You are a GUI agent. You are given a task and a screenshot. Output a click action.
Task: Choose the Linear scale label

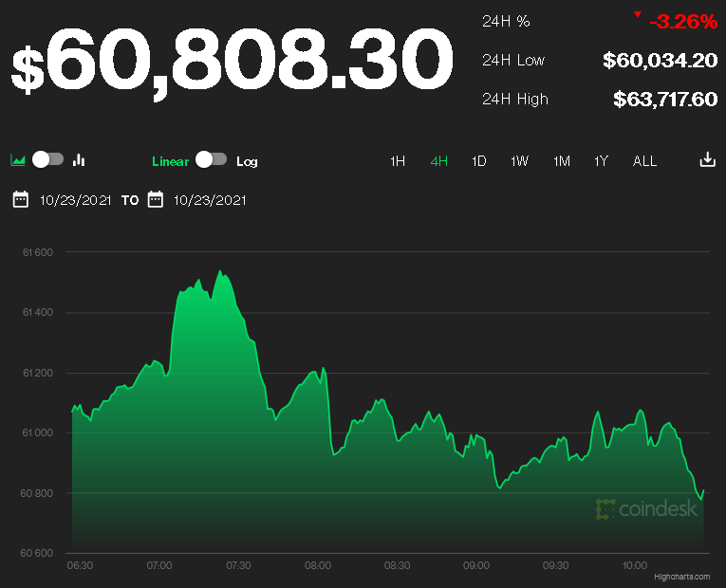coord(171,161)
